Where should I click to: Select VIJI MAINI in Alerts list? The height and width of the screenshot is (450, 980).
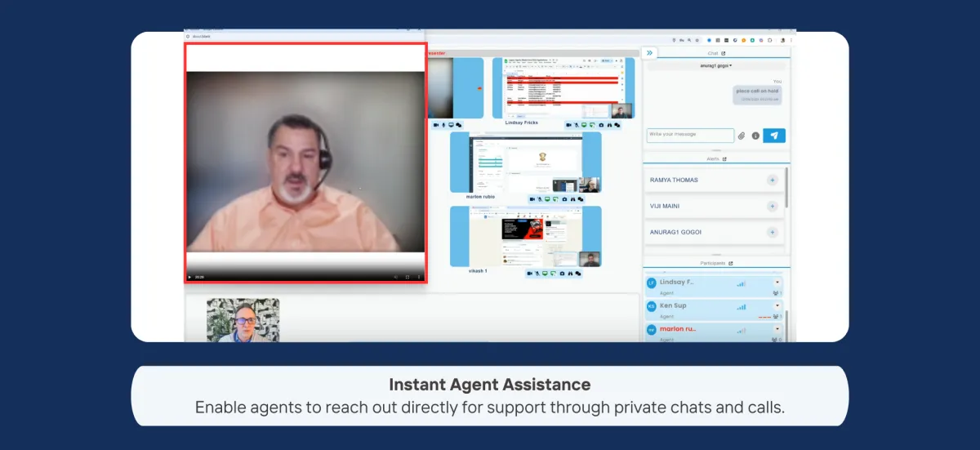(x=665, y=207)
